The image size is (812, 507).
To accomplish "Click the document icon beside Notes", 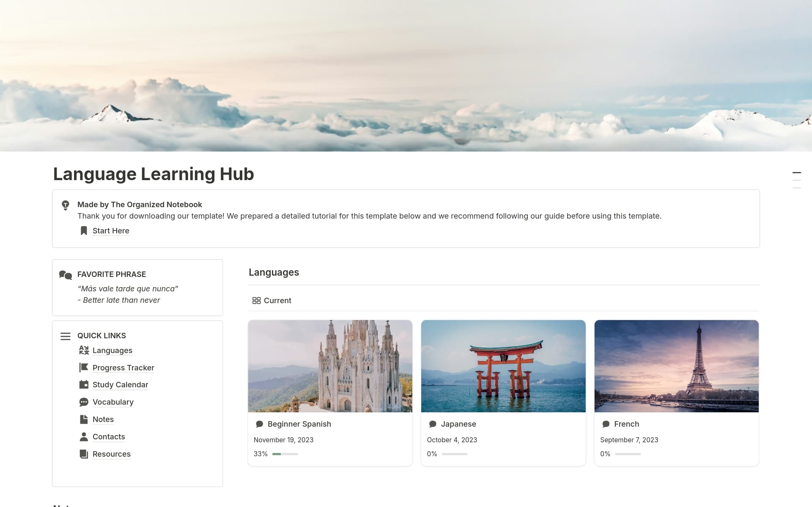I will click(84, 419).
